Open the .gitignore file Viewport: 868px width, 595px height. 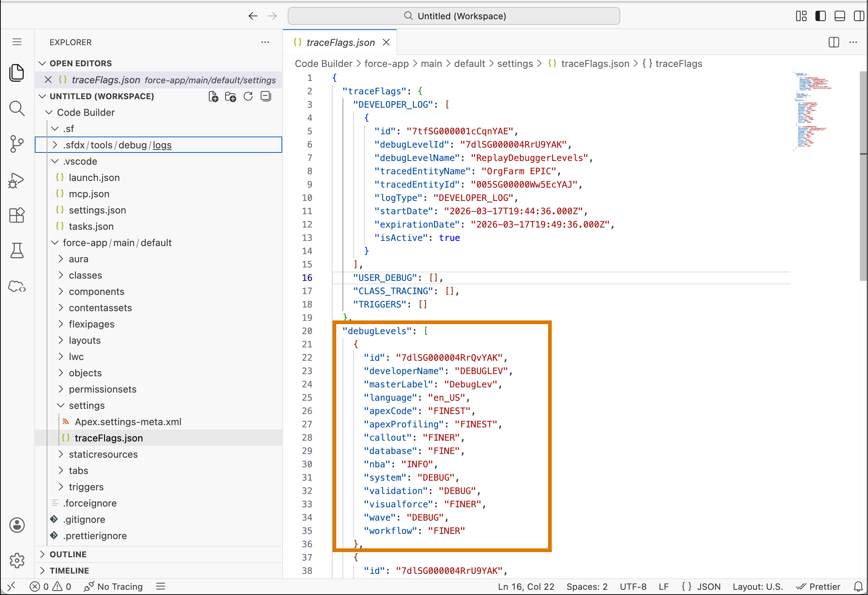click(159, 519)
